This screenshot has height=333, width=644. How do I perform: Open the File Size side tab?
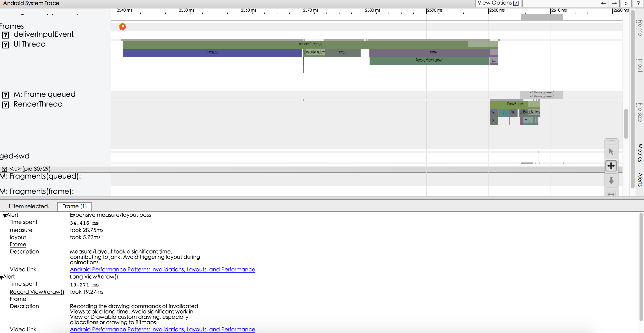640,112
